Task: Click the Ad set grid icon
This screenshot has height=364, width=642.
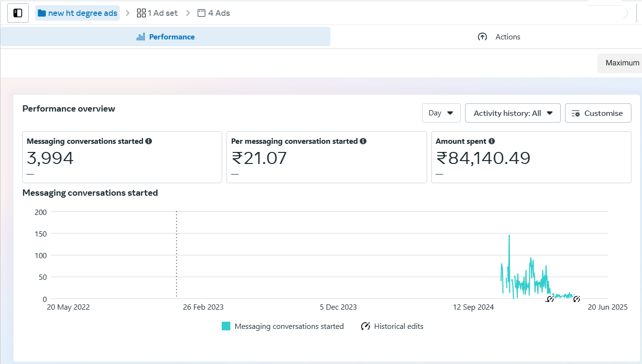Action: (x=141, y=13)
